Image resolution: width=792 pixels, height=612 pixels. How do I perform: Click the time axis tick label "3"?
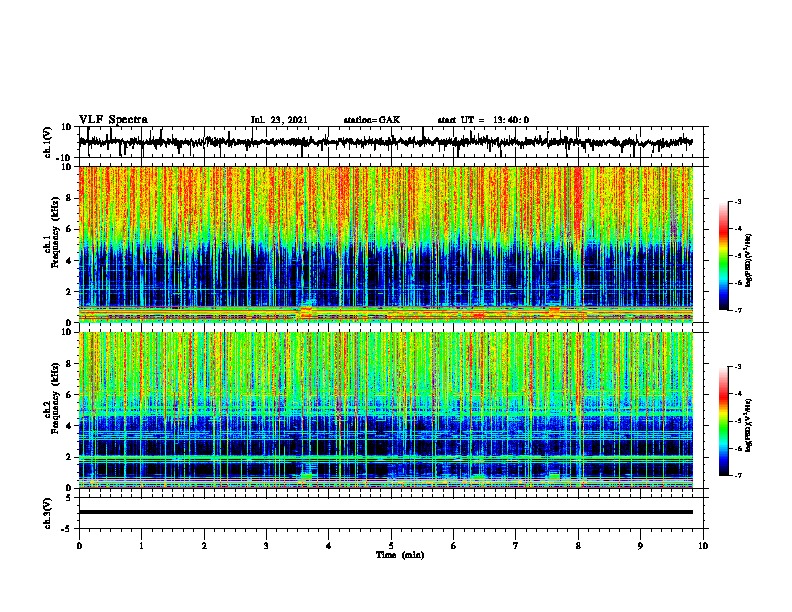click(266, 546)
